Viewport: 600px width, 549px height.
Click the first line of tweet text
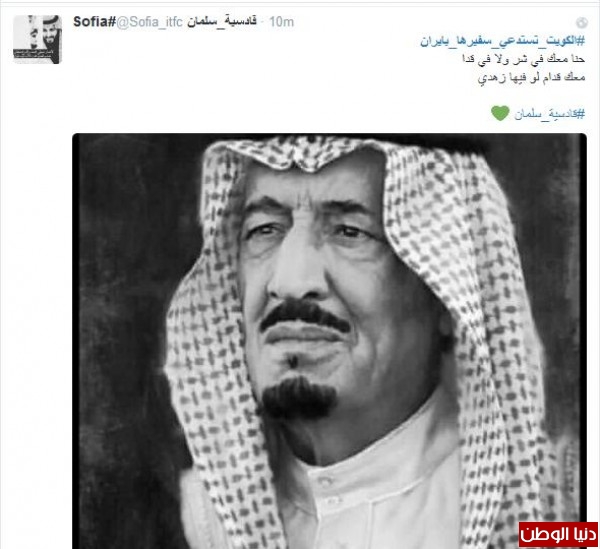click(523, 59)
